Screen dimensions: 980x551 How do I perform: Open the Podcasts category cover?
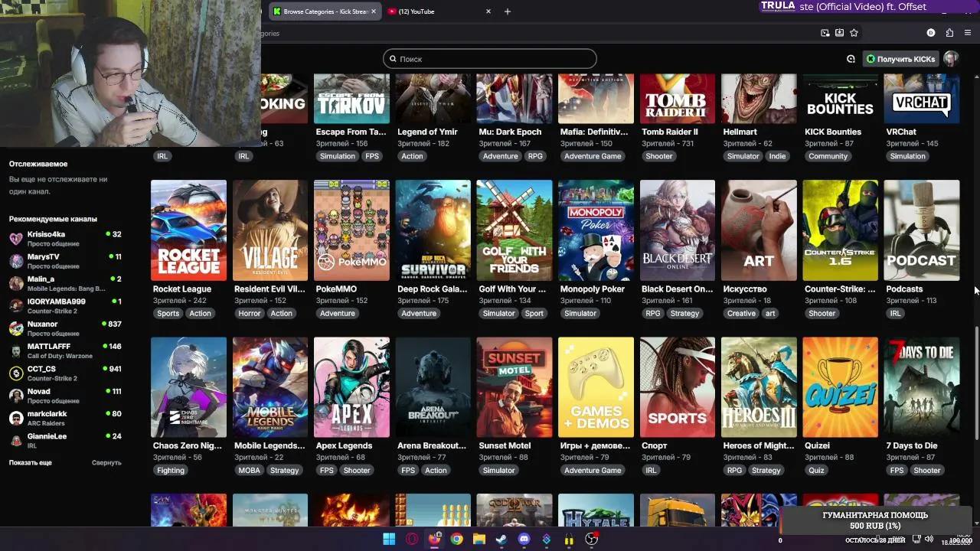tap(922, 230)
